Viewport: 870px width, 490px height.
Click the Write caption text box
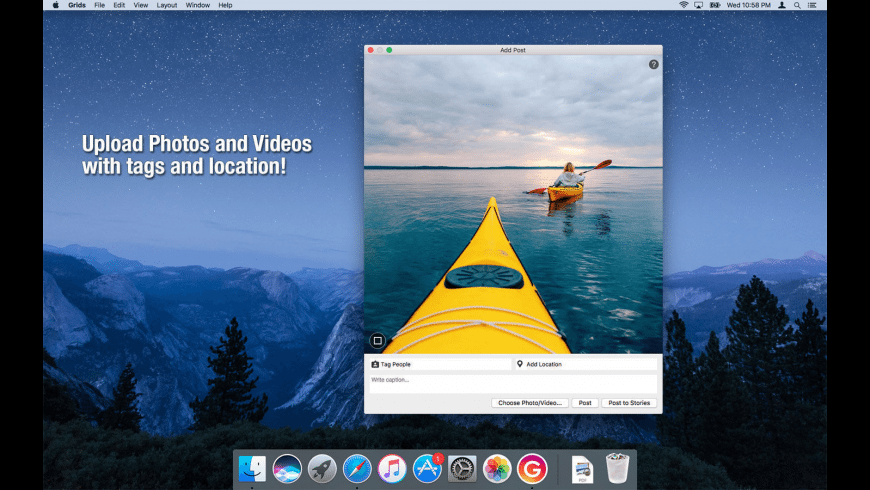click(x=513, y=383)
